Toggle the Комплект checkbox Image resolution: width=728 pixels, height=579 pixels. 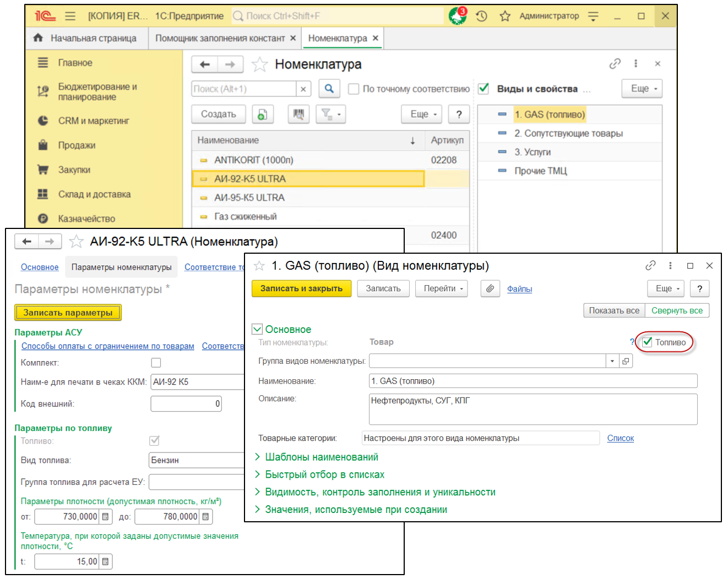[156, 363]
